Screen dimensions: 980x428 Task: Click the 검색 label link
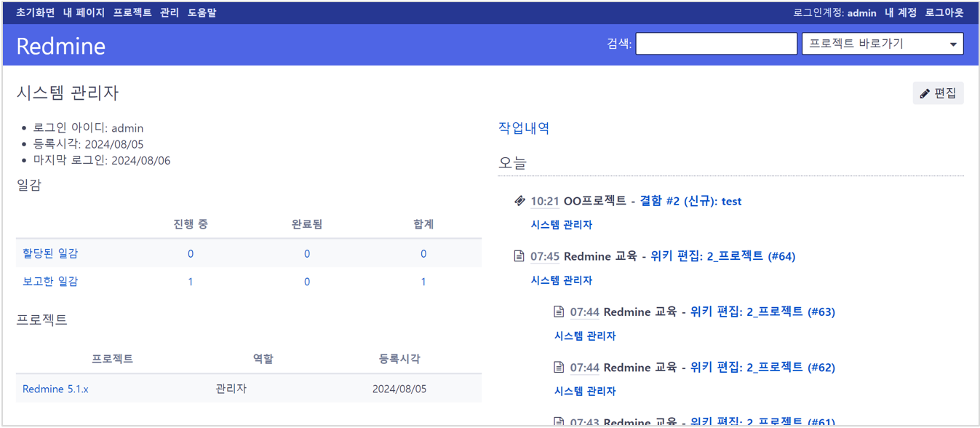point(619,44)
